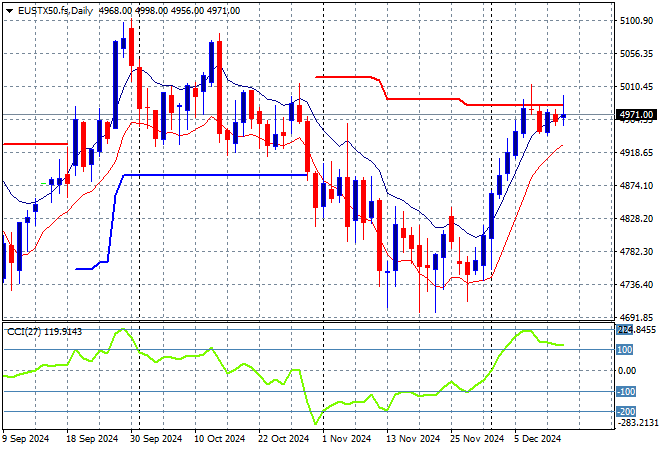Click the OHLC values in the chart header
Viewport: 660px width, 450px height.
[158, 10]
